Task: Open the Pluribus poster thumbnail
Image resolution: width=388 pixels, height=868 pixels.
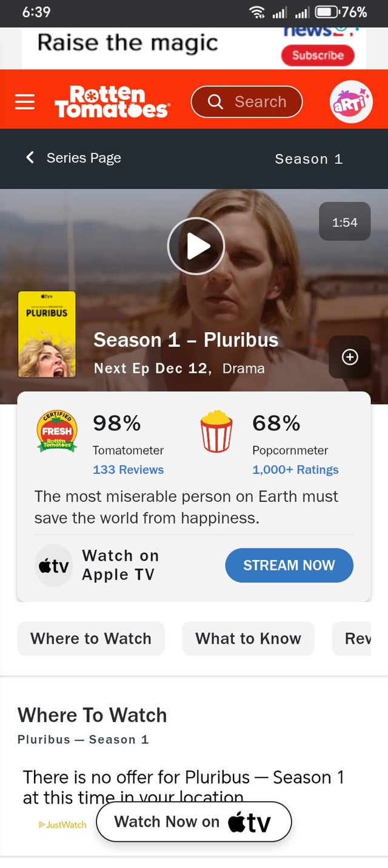Action: [47, 334]
